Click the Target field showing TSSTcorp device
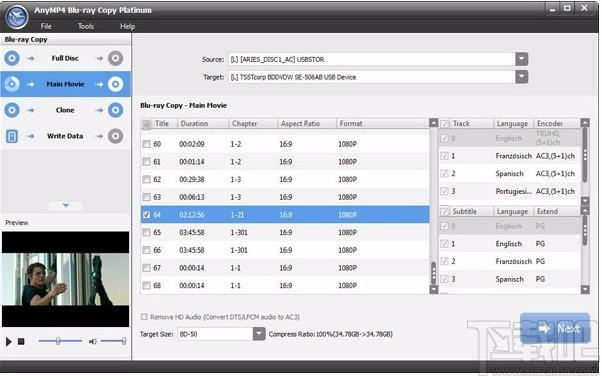This screenshot has width=602, height=376. [372, 77]
